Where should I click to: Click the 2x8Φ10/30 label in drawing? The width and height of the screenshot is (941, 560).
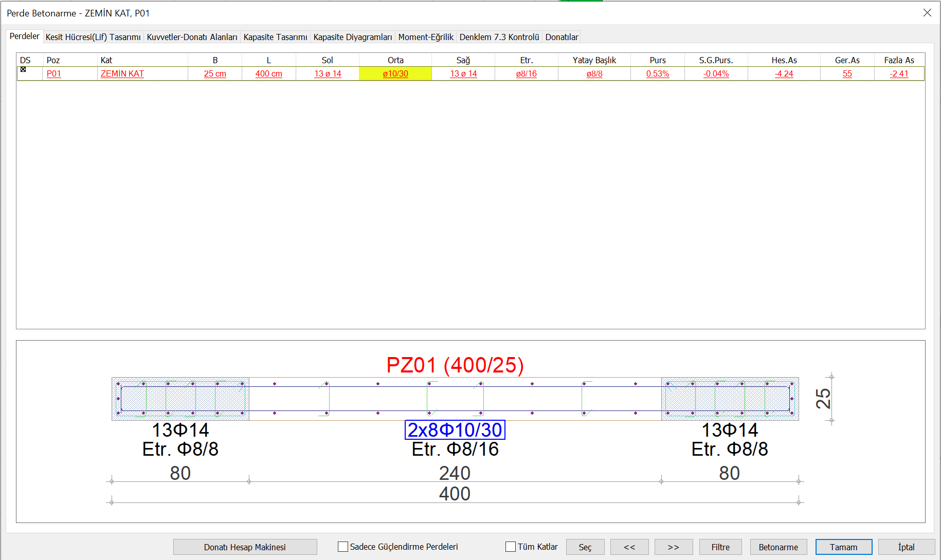(x=455, y=430)
